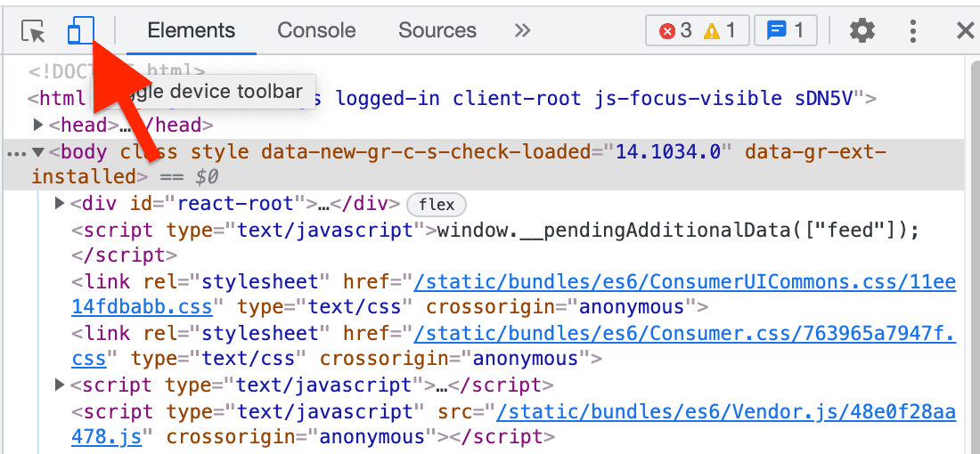The height and width of the screenshot is (454, 980).
Task: Expand the react-root div node
Action: pyautogui.click(x=60, y=204)
